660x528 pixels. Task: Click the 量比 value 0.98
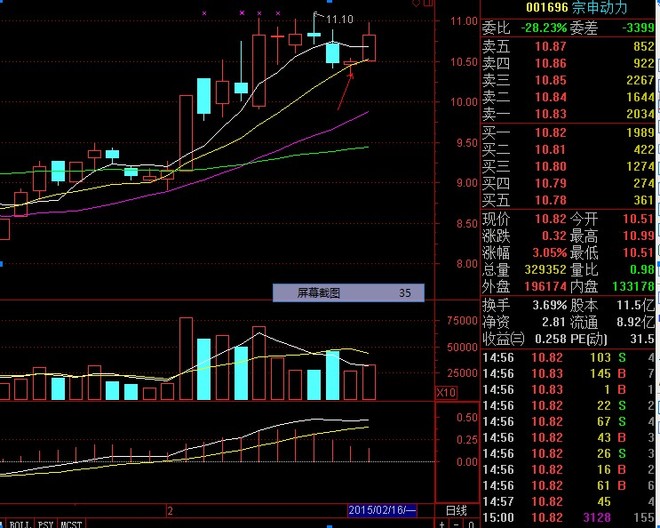pyautogui.click(x=642, y=269)
